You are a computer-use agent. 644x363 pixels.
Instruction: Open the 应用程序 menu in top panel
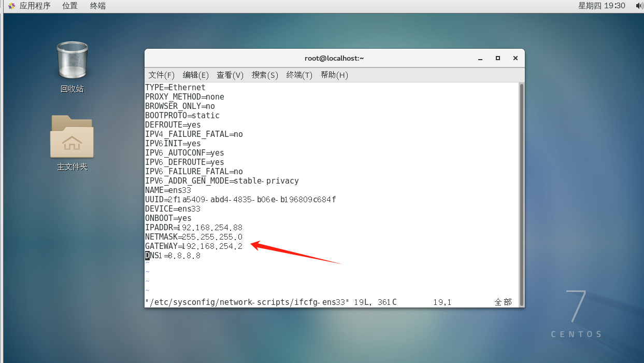[x=35, y=6]
